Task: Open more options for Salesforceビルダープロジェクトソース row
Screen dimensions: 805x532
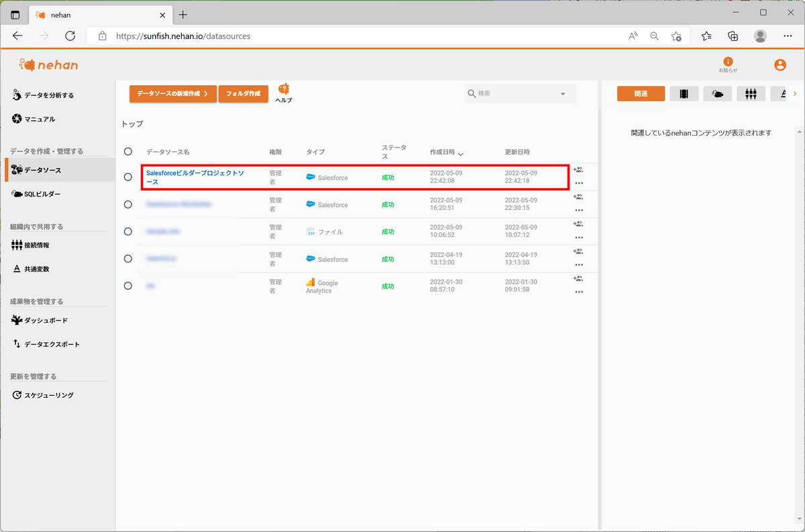Action: coord(578,183)
